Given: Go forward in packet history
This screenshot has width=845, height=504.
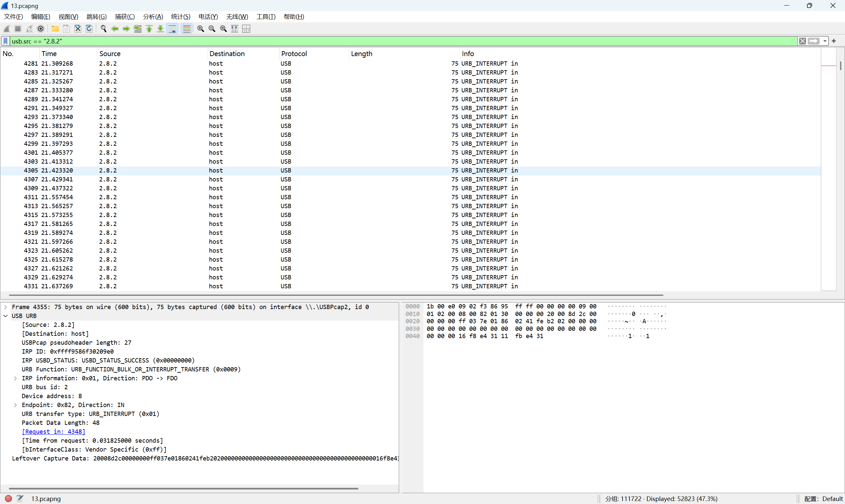Looking at the screenshot, I should [x=126, y=29].
